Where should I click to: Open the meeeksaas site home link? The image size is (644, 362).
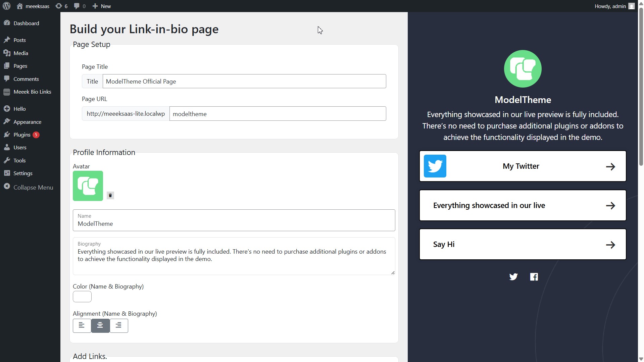click(33, 6)
